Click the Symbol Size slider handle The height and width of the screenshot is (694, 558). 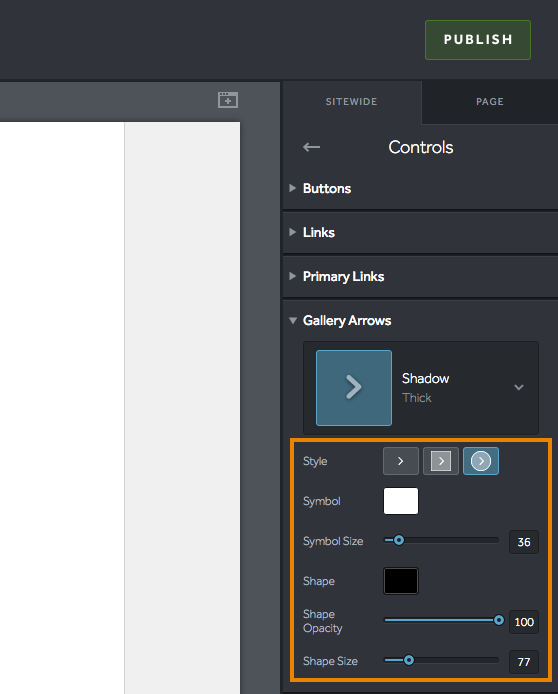399,540
